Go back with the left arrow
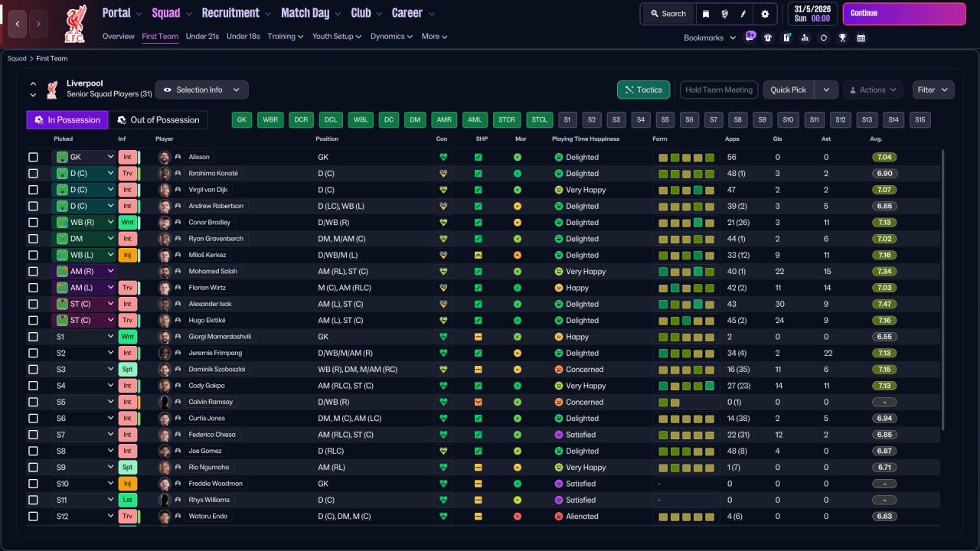The width and height of the screenshot is (980, 551). 18,24
